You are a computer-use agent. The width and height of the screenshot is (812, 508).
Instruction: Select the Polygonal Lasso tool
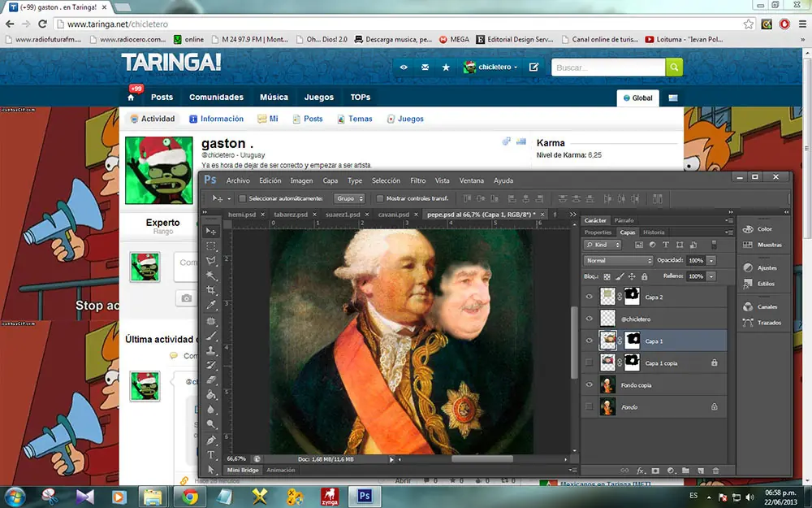[x=211, y=261]
